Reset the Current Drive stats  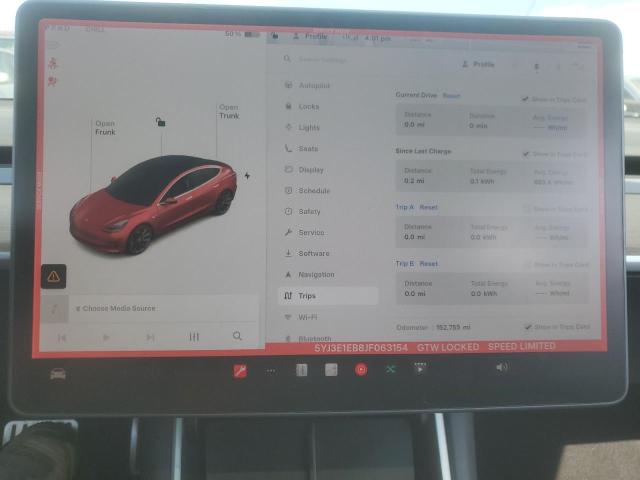tap(451, 96)
